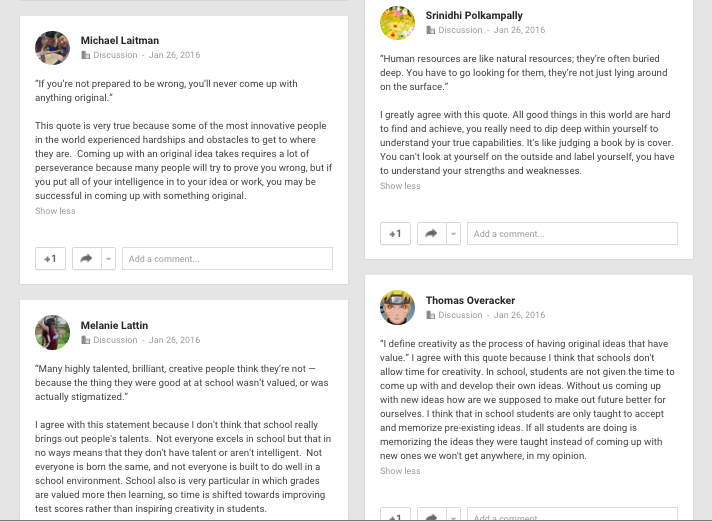Image resolution: width=712 pixels, height=522 pixels.
Task: Open Thomas Overacker's profile name link
Action: tap(470, 300)
